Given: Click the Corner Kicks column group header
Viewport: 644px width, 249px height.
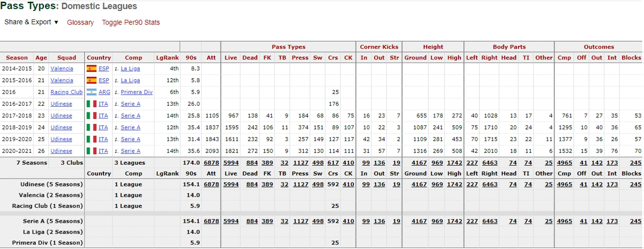Looking at the screenshot, I should point(379,47).
